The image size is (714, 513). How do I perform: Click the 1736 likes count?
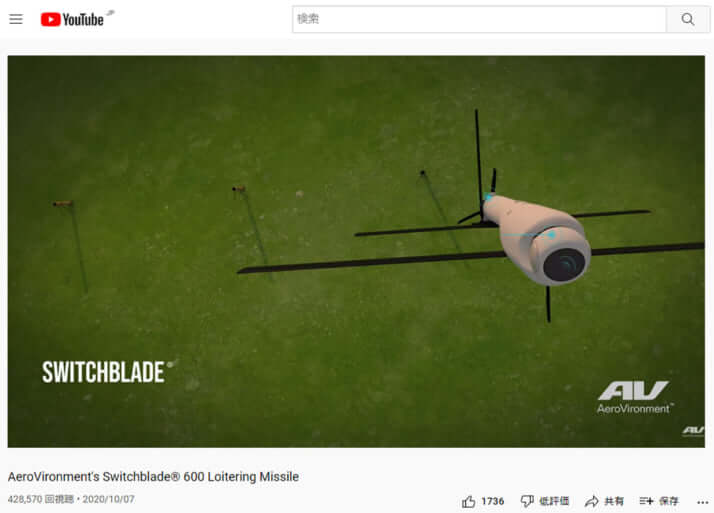pos(493,502)
